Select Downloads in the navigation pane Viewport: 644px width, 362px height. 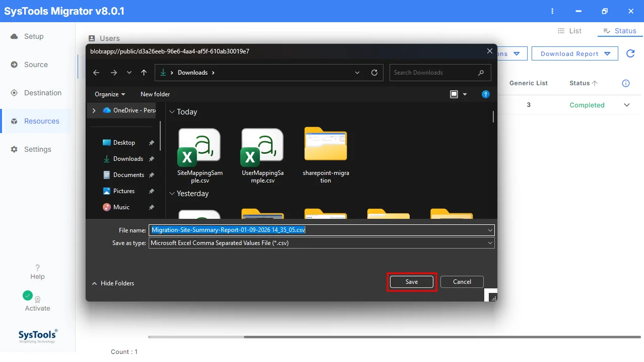pos(128,159)
